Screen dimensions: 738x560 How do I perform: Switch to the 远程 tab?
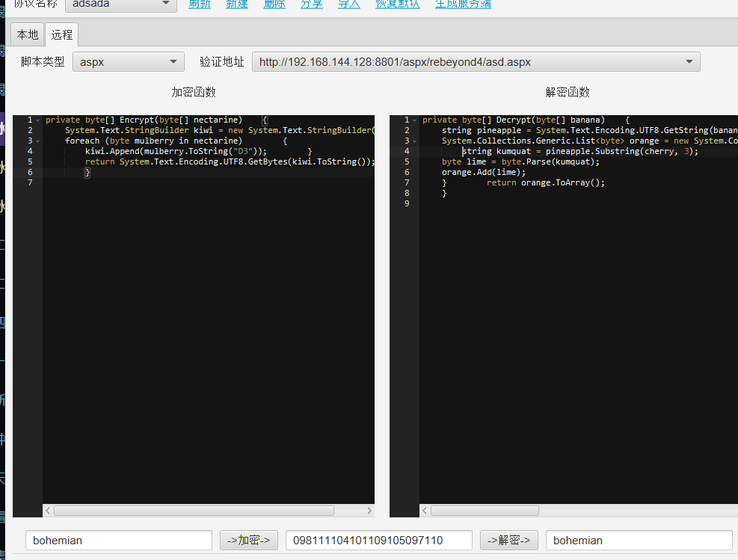click(62, 34)
